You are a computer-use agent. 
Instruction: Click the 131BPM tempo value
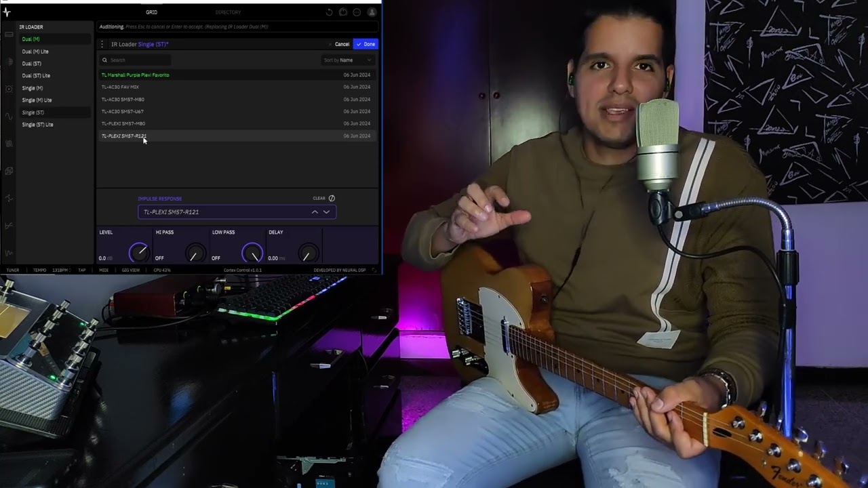click(x=60, y=270)
